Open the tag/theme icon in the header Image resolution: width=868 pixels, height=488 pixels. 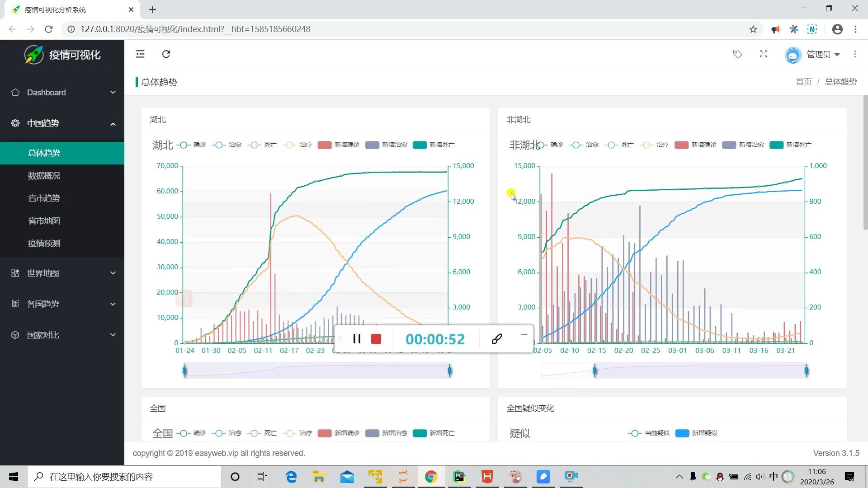737,54
